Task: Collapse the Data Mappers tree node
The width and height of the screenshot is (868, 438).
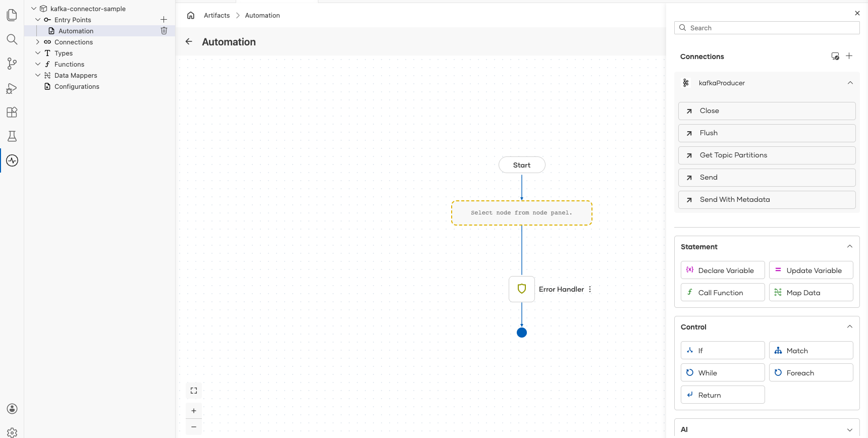Action: tap(38, 75)
